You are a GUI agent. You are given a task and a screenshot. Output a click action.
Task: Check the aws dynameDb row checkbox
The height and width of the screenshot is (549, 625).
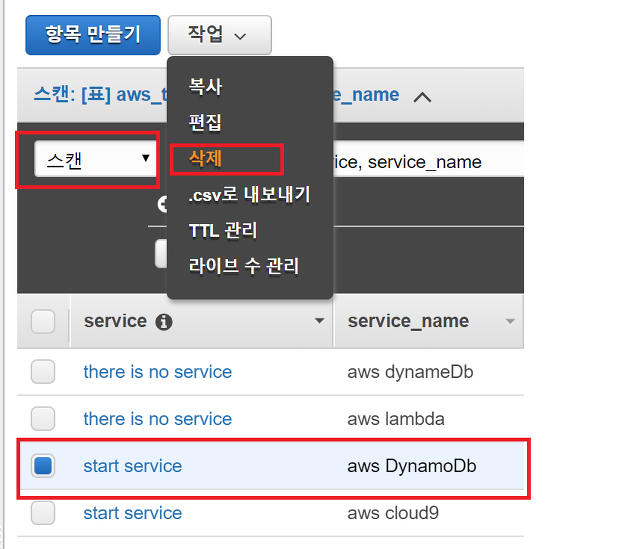43,372
